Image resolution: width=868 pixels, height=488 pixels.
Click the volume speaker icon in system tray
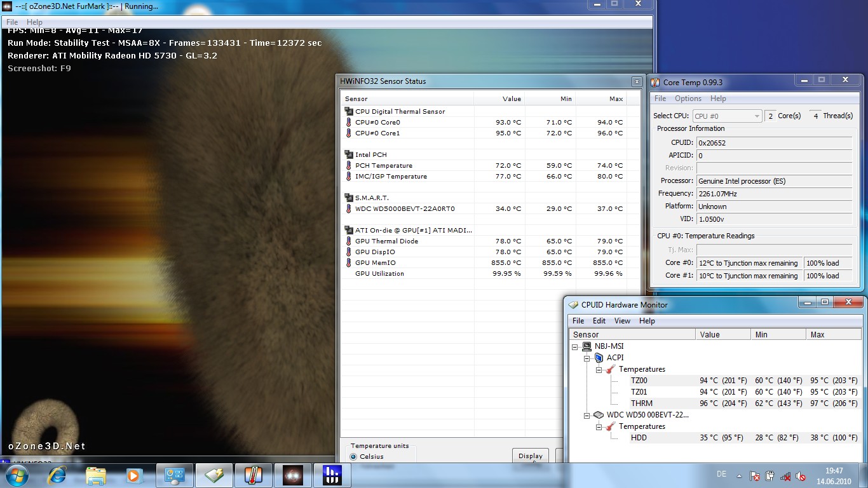[x=801, y=476]
